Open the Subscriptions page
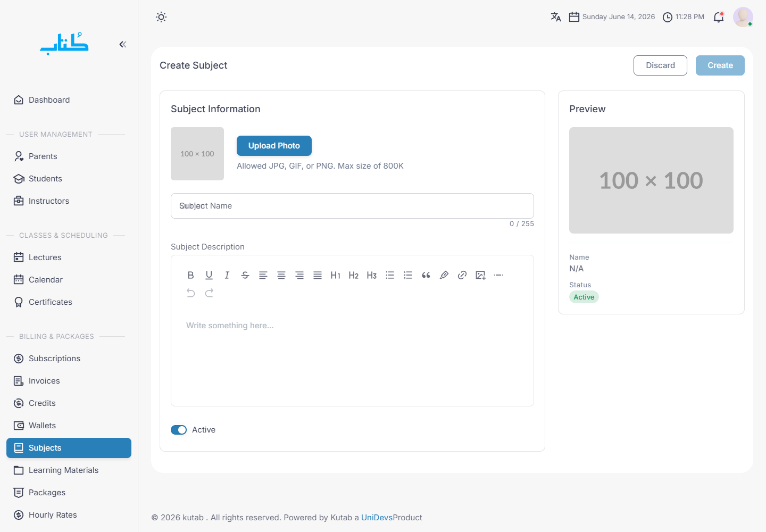This screenshot has width=766, height=532. coord(69,359)
